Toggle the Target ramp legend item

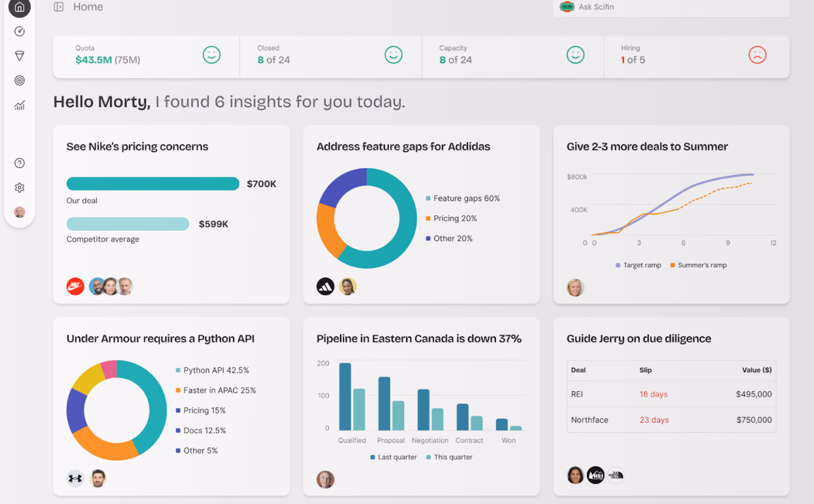click(x=638, y=265)
